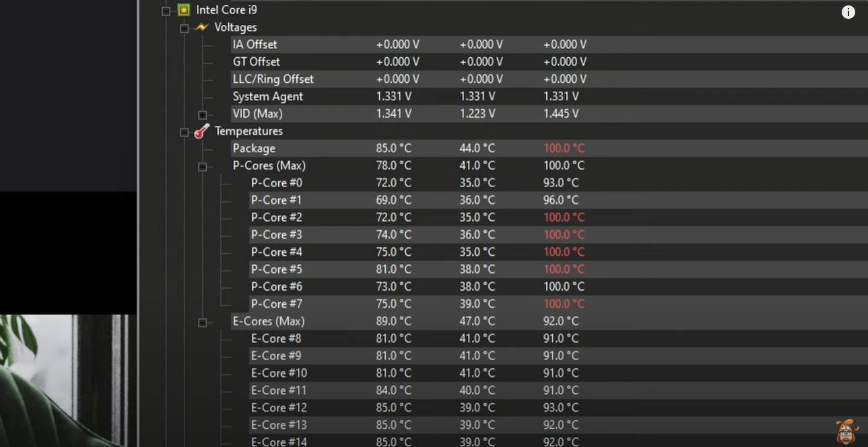Select the P-Core #5 row label

[276, 269]
